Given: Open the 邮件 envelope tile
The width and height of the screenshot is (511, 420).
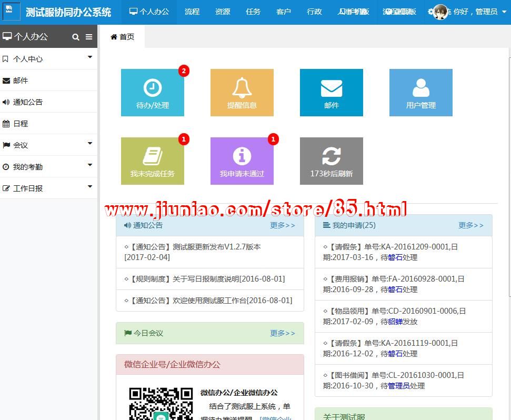Looking at the screenshot, I should coord(331,93).
